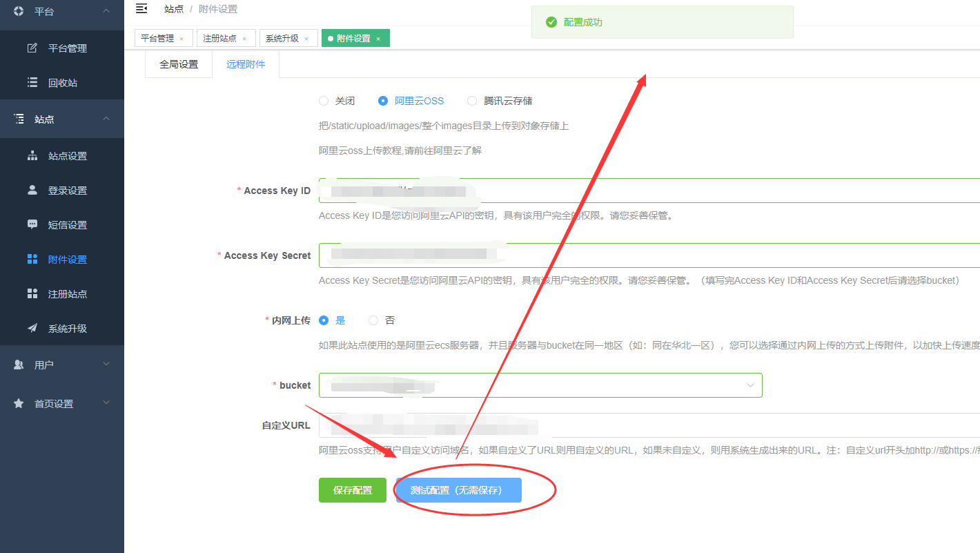
Task: Click the 注册站点 grid icon
Action: tap(32, 294)
